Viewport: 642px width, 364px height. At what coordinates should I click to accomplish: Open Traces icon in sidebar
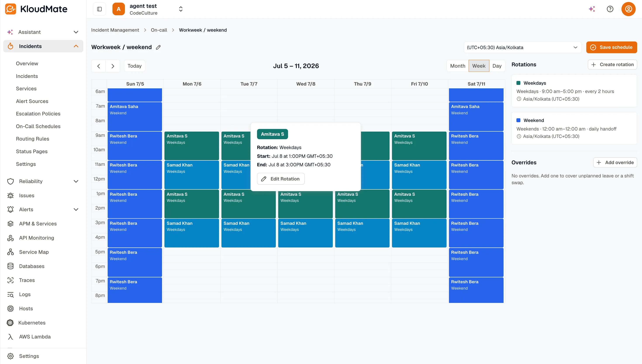pos(10,280)
